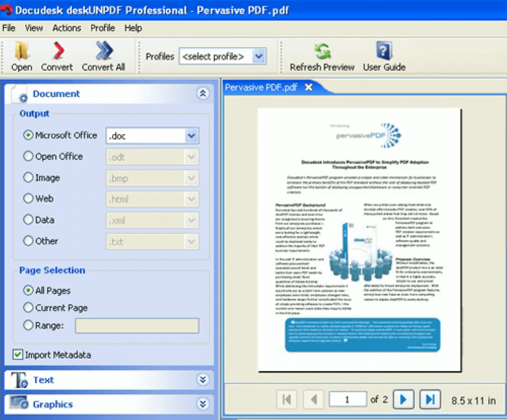This screenshot has width=507, height=420.
Task: Open the select profile dropdown
Action: click(x=259, y=56)
